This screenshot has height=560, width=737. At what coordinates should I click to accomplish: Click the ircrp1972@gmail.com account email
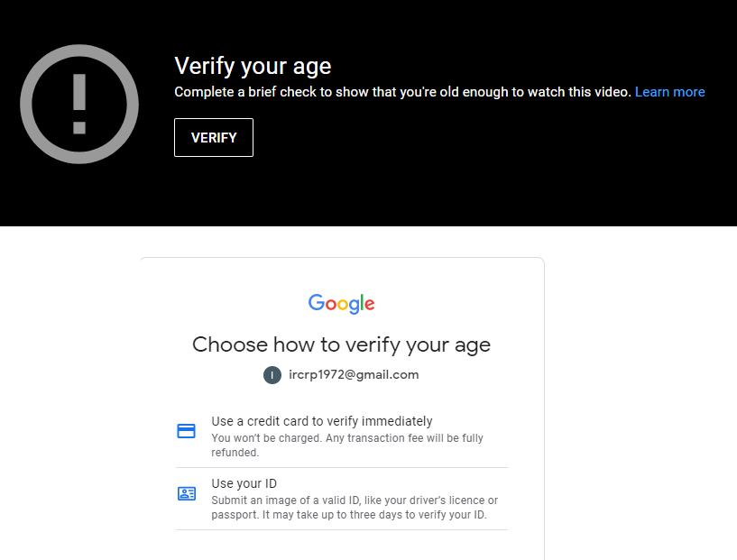point(354,374)
